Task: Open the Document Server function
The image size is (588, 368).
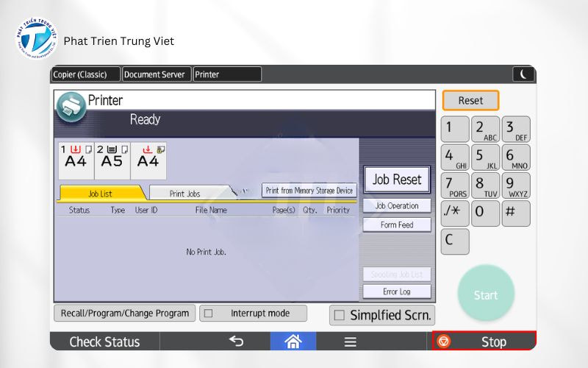Action: pos(156,74)
